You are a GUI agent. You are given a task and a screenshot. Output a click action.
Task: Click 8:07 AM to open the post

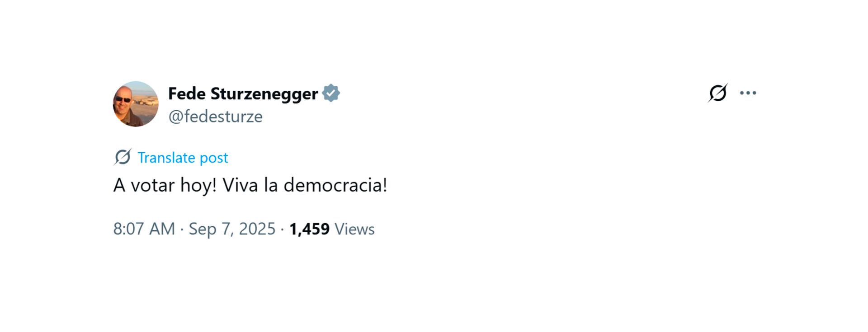coord(144,229)
